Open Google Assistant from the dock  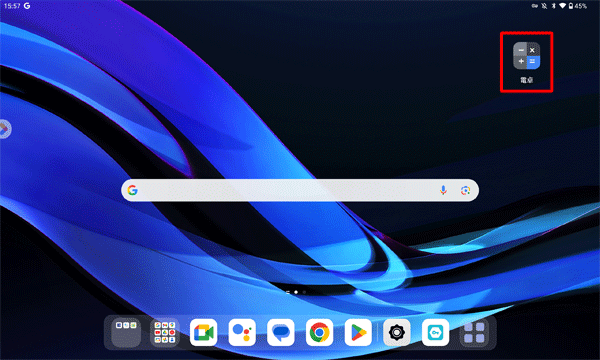click(x=242, y=332)
